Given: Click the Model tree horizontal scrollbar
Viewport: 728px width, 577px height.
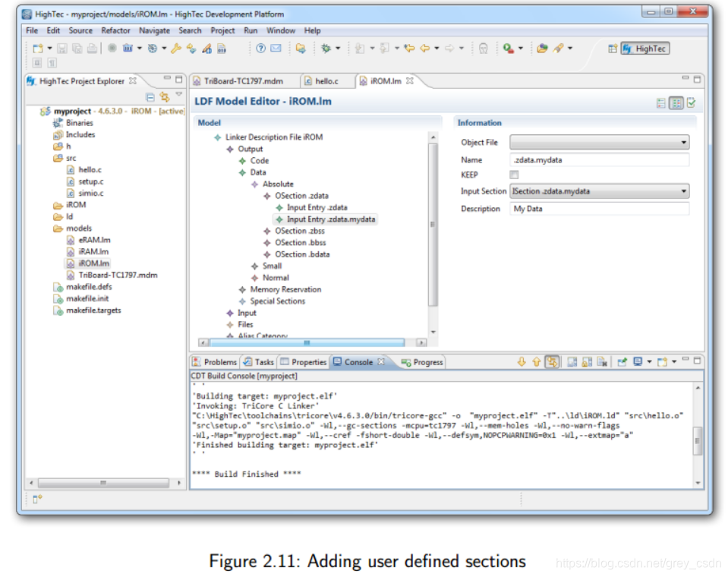Looking at the screenshot, I should pos(307,342).
